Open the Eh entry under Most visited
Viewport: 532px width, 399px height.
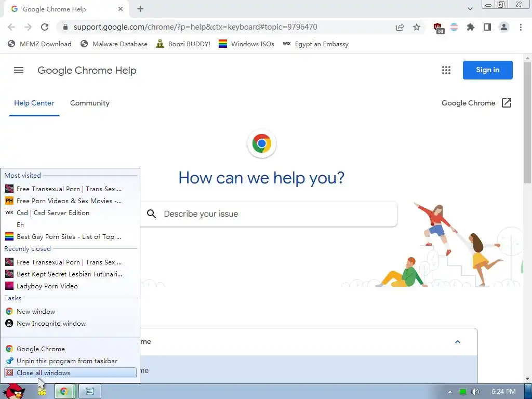click(71, 224)
